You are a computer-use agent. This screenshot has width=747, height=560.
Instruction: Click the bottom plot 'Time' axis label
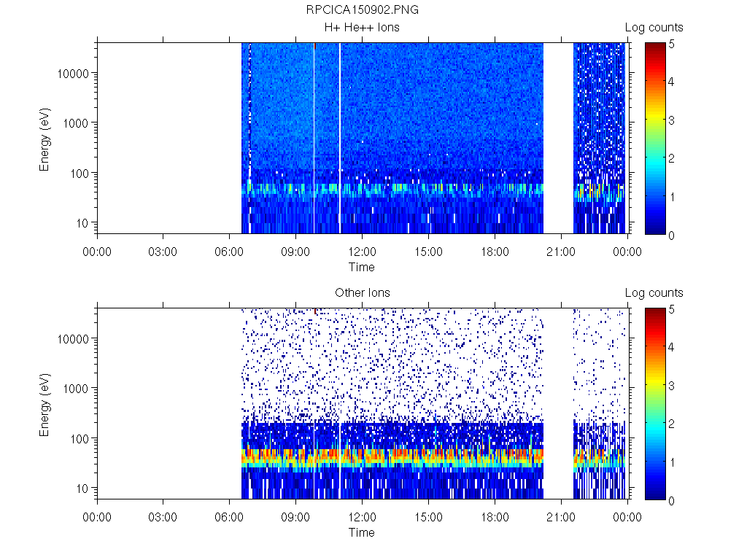point(362,532)
